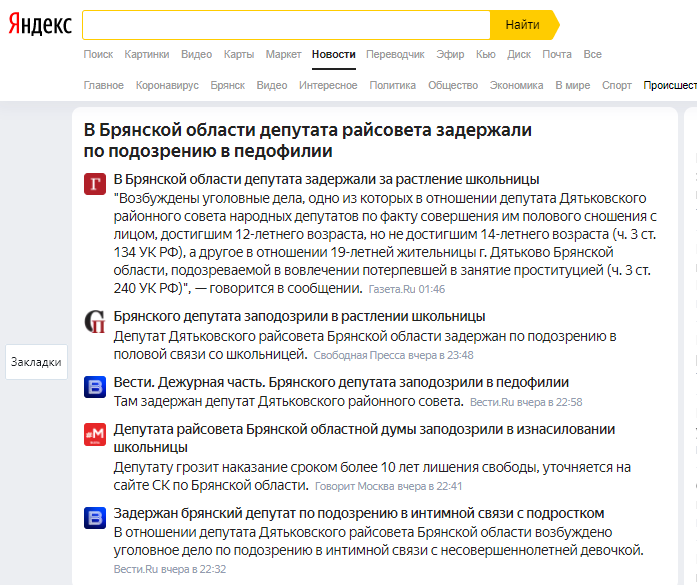Switch to the Поиск service tab
Image resolution: width=697 pixels, height=585 pixels.
(x=98, y=54)
